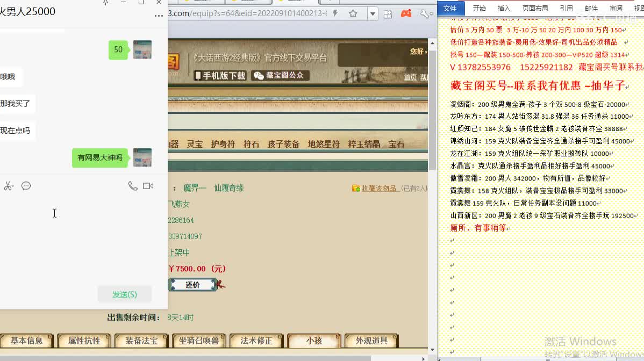
Task: Select the 粹玉结晶 category tab
Action: pos(364,144)
